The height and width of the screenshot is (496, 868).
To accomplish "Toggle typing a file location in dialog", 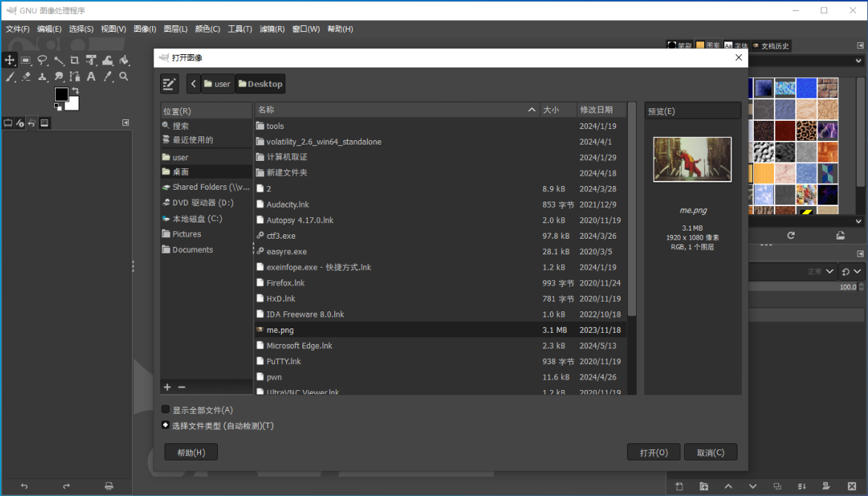I will click(170, 84).
